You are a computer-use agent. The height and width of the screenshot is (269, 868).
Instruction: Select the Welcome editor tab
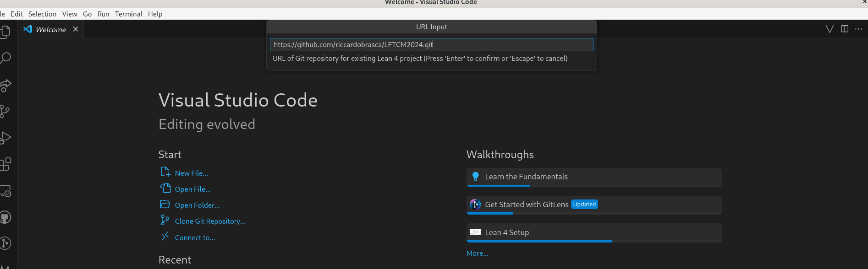pos(51,29)
